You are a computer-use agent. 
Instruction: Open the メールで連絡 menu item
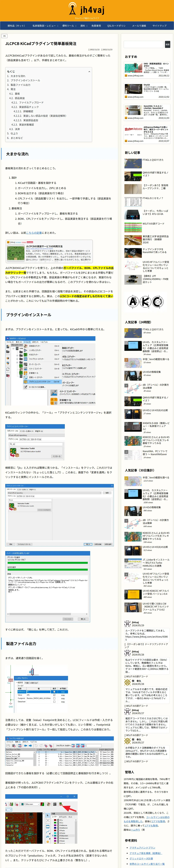point(139,26)
